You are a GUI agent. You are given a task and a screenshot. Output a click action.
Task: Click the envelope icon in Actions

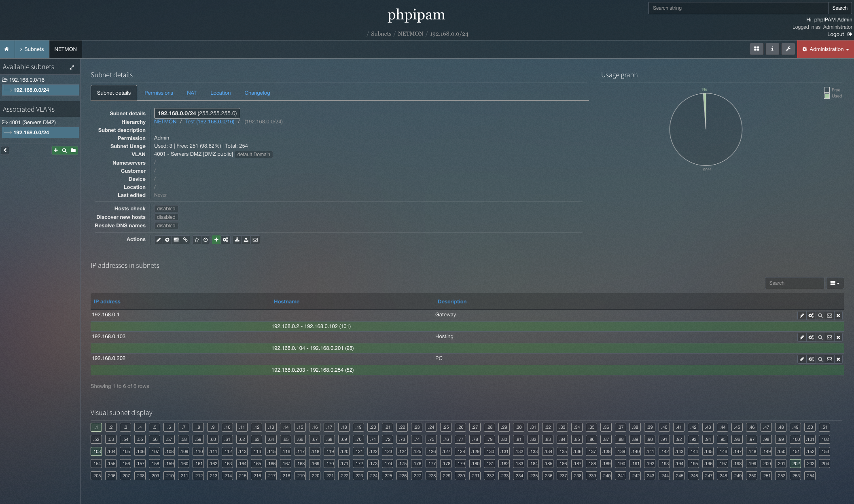[255, 240]
